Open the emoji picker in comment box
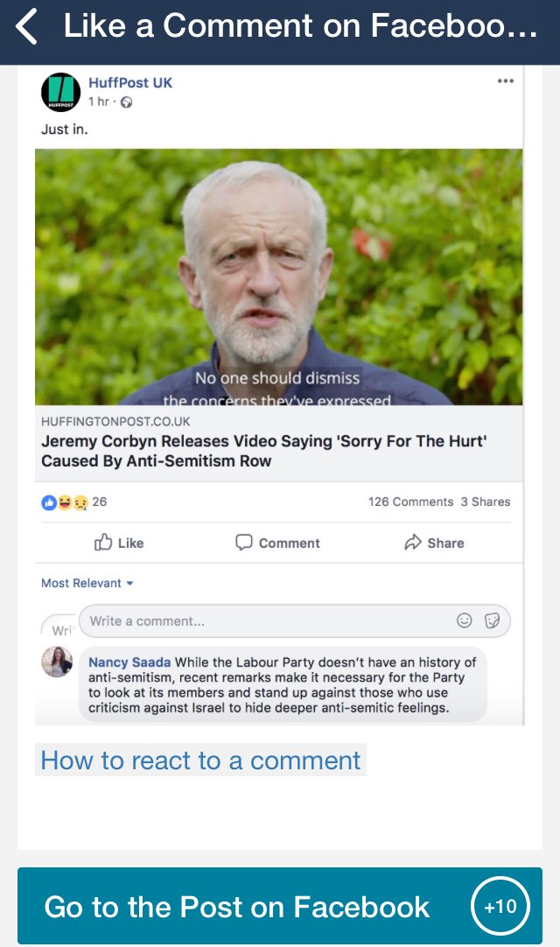 pos(465,621)
